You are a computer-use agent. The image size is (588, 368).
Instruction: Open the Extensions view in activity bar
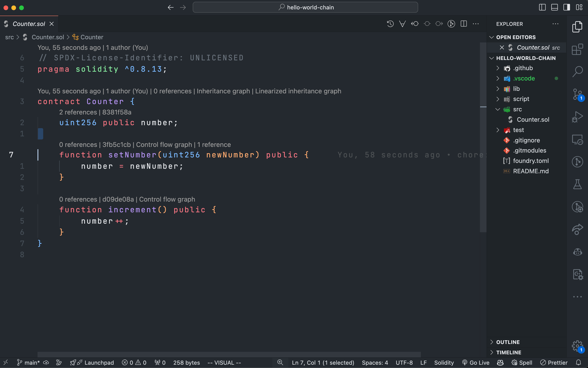(577, 49)
